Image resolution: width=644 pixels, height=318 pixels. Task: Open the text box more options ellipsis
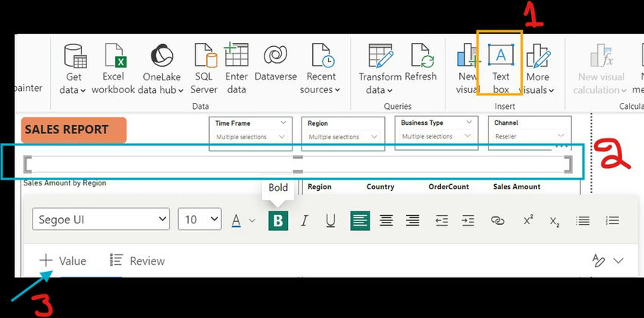click(561, 145)
